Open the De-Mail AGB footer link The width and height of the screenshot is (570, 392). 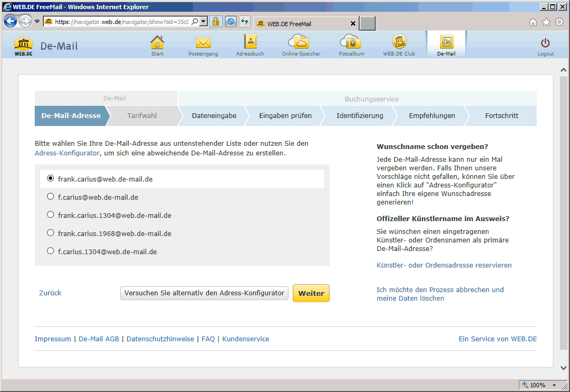(x=99, y=339)
